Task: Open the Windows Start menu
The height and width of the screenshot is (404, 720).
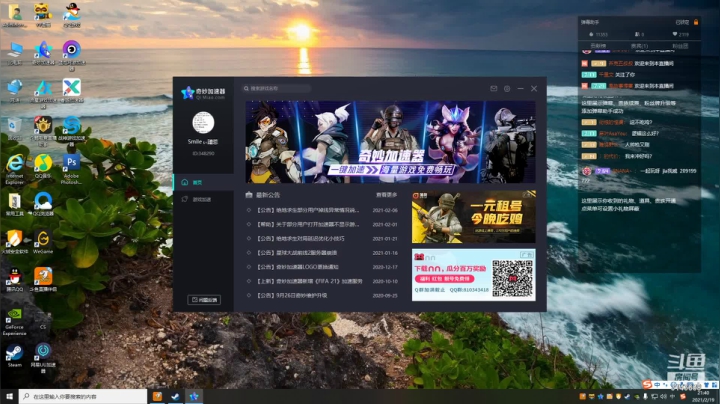Action: click(x=9, y=396)
